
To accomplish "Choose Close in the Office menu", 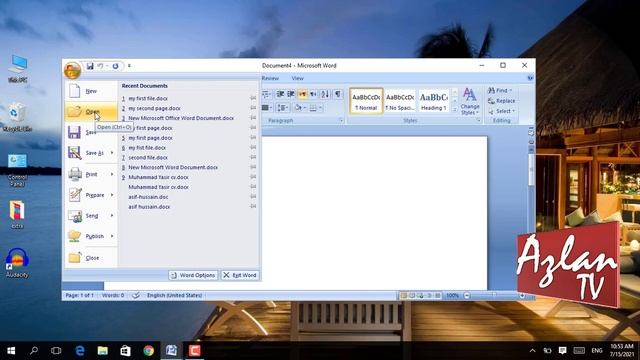I will click(91, 258).
